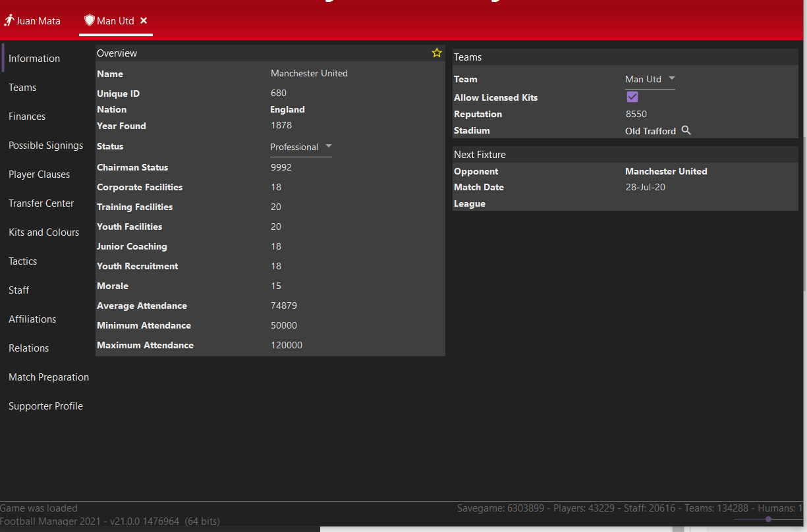Edit the Corporate Facilities value
Viewport: 807px width, 532px height.
(x=276, y=187)
